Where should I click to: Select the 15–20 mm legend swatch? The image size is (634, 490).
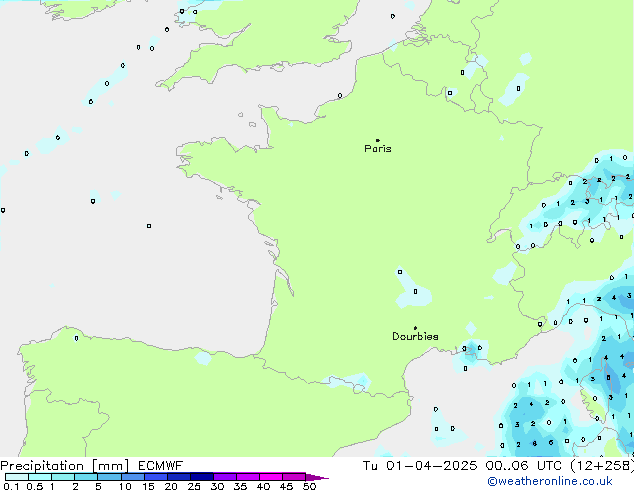tap(155, 477)
